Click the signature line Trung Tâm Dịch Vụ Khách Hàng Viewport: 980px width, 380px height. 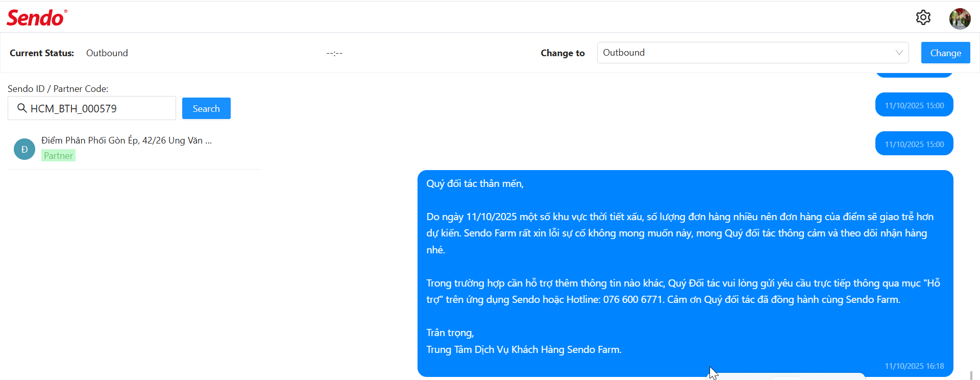click(x=524, y=350)
